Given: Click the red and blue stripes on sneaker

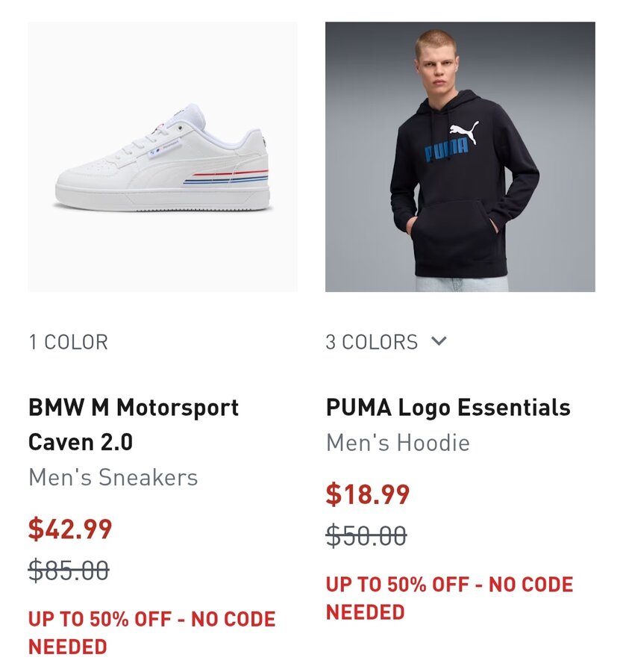Looking at the screenshot, I should coord(230,178).
